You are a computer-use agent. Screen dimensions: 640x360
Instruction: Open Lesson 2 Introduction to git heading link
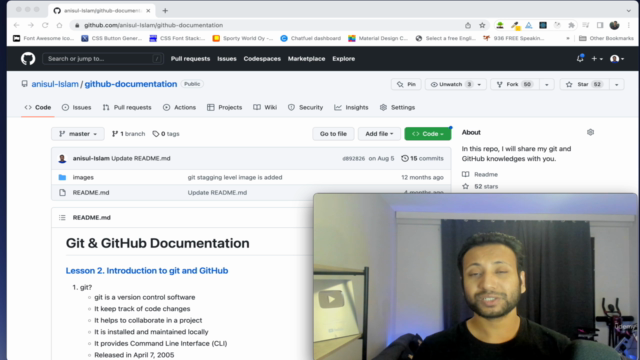point(147,271)
